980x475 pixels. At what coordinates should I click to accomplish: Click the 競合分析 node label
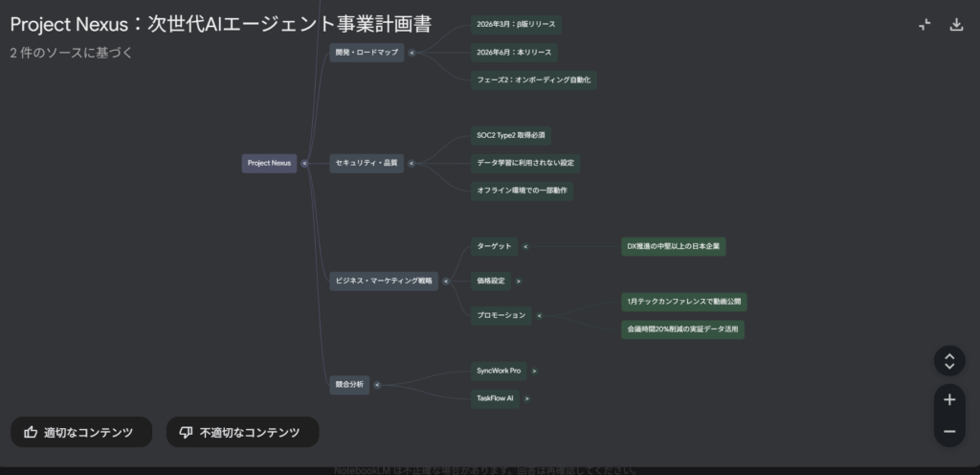coord(349,385)
